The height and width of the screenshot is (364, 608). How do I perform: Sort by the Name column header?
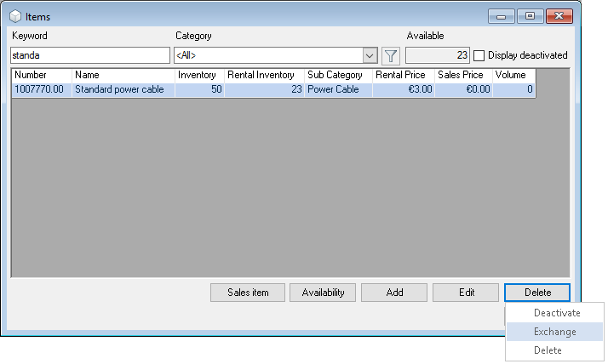123,76
